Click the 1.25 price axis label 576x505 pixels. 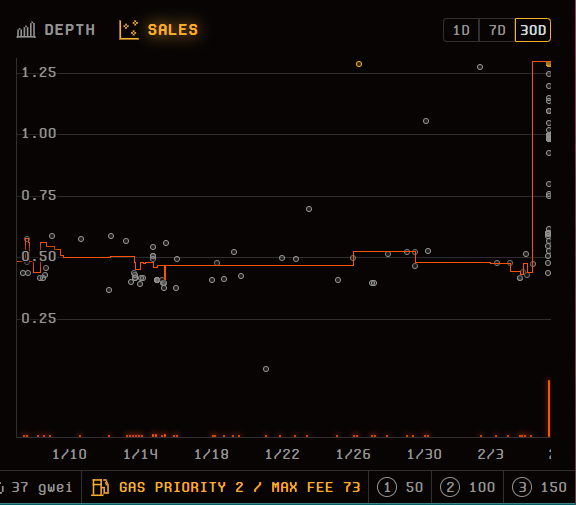click(x=39, y=72)
